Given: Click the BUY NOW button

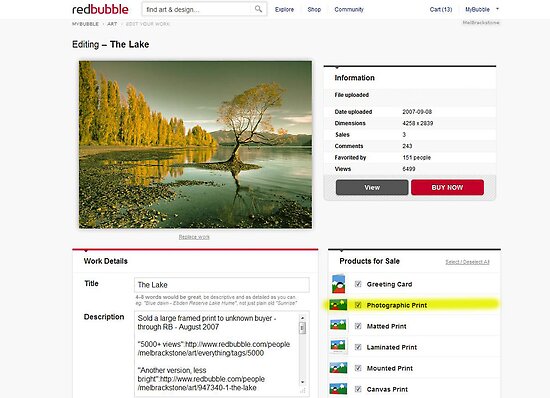Looking at the screenshot, I should pyautogui.click(x=447, y=187).
